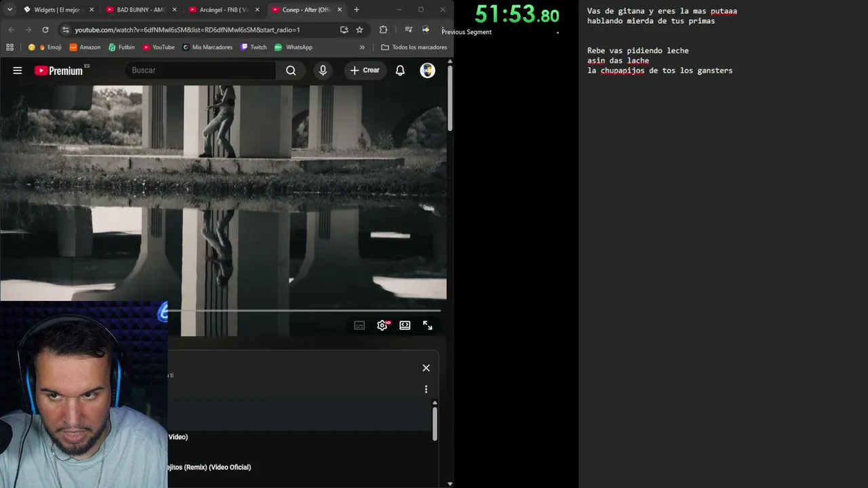Open the WhatsApp bookmark
The width and height of the screenshot is (868, 488).
pyautogui.click(x=294, y=47)
